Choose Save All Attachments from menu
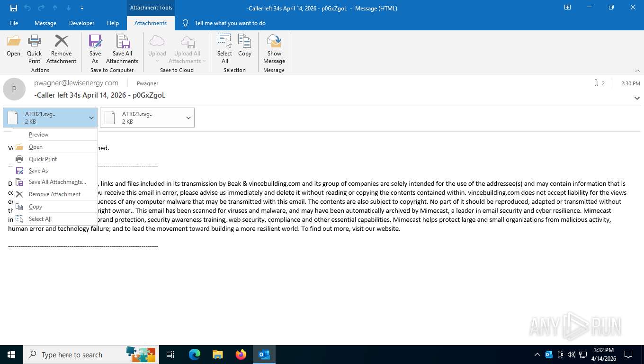 point(55,182)
